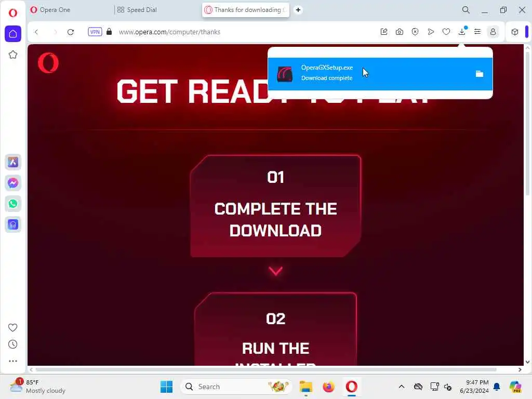Open Pinboards heart at the sidebar bottom
This screenshot has height=399, width=532.
pyautogui.click(x=12, y=327)
